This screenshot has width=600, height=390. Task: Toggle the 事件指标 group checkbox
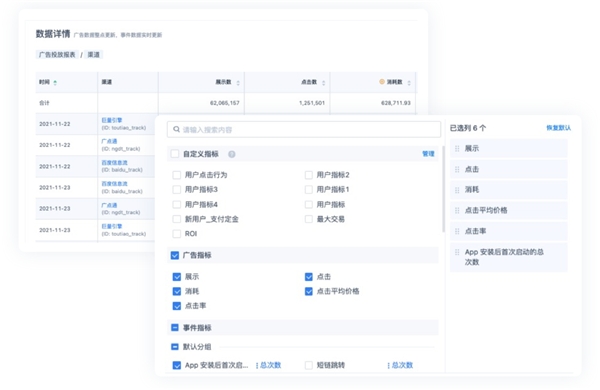coord(175,328)
